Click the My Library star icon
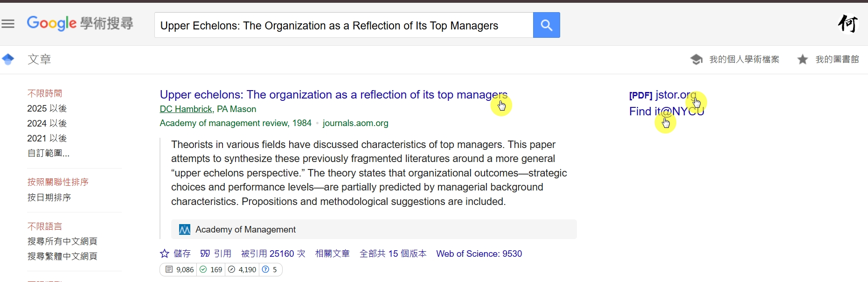This screenshot has width=868, height=282. (803, 59)
